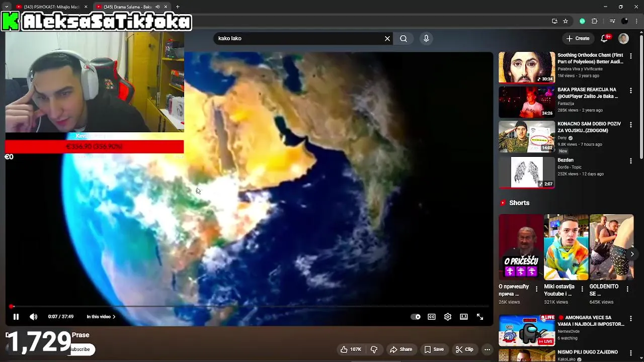Open the 'BAKA PRASE REAKCIJA NA' video title
The image size is (644, 362).
click(x=588, y=93)
